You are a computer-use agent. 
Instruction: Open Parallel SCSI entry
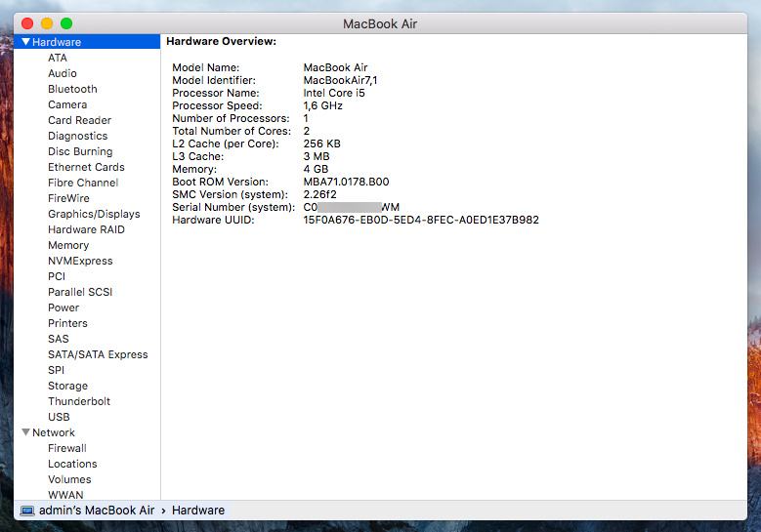click(x=80, y=292)
